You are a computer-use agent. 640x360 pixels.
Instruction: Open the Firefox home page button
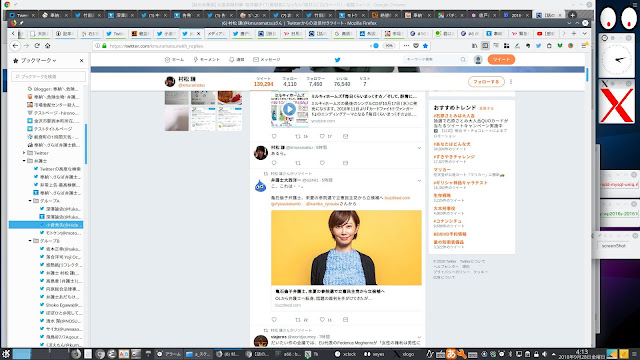point(47,46)
